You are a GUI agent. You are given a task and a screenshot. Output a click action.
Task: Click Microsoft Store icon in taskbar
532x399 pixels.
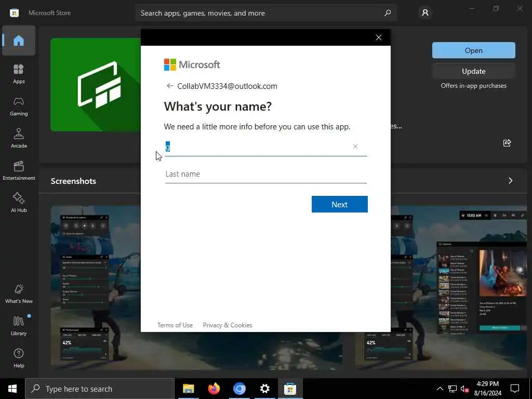(x=290, y=389)
